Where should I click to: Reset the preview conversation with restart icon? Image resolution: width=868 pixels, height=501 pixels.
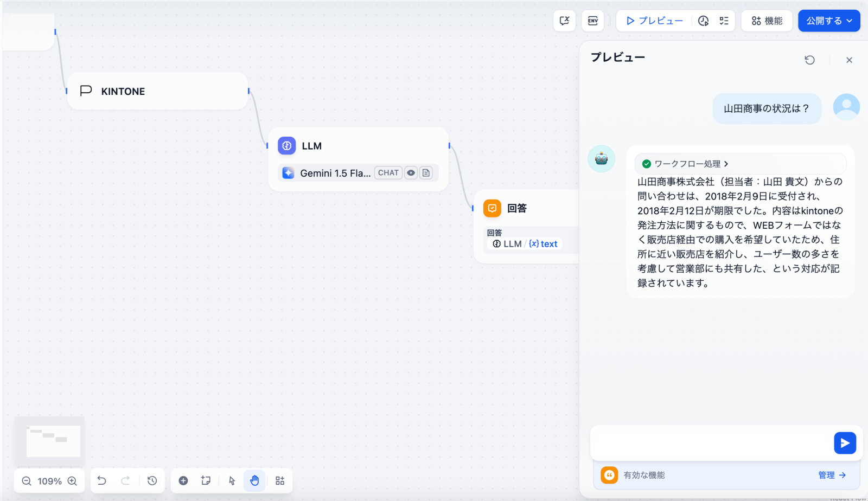click(809, 60)
